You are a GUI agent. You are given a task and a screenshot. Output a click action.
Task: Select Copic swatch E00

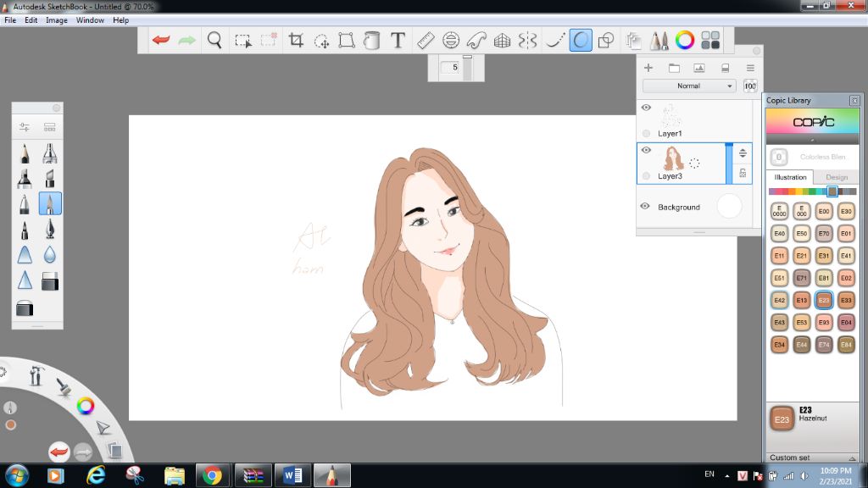(824, 211)
